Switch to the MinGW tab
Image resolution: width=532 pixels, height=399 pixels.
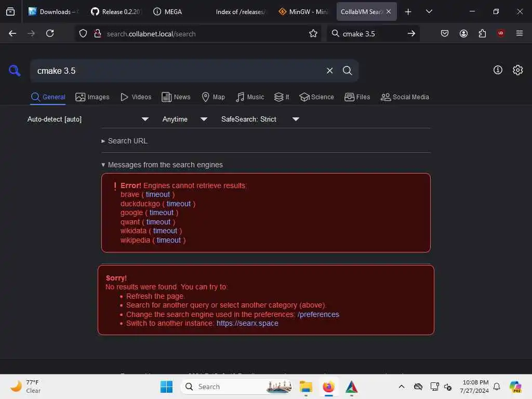click(303, 11)
